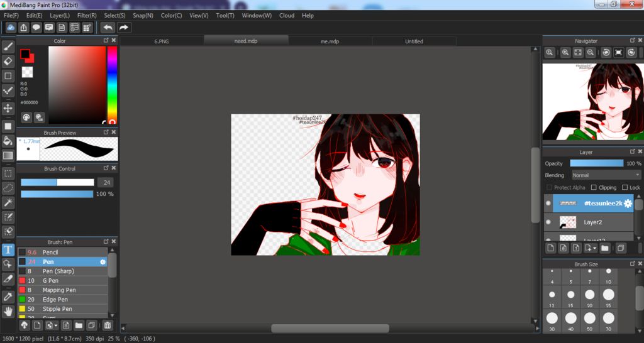Open the Layer menu
The image size is (644, 343).
click(60, 15)
